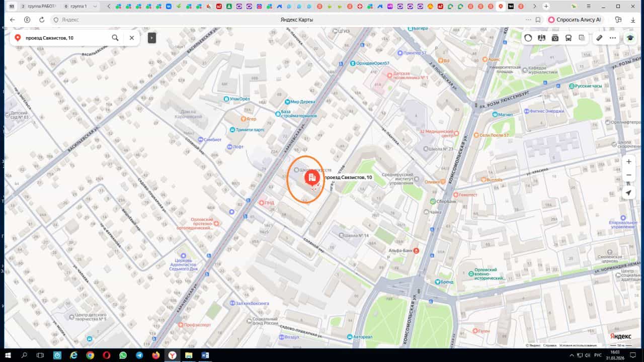
Task: Launch Firefox from the taskbar
Action: tap(156, 355)
